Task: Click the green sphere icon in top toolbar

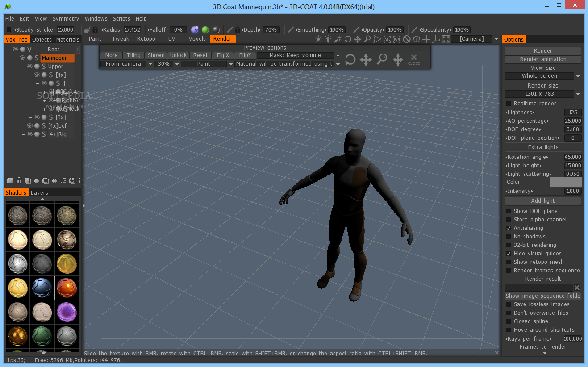Action: [x=205, y=30]
